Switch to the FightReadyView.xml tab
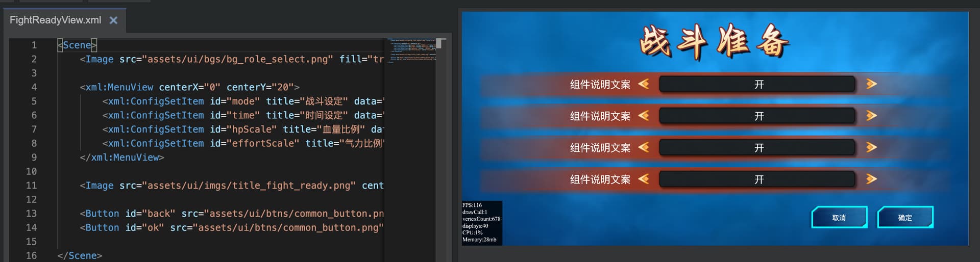The width and height of the screenshot is (980, 262). pos(55,20)
